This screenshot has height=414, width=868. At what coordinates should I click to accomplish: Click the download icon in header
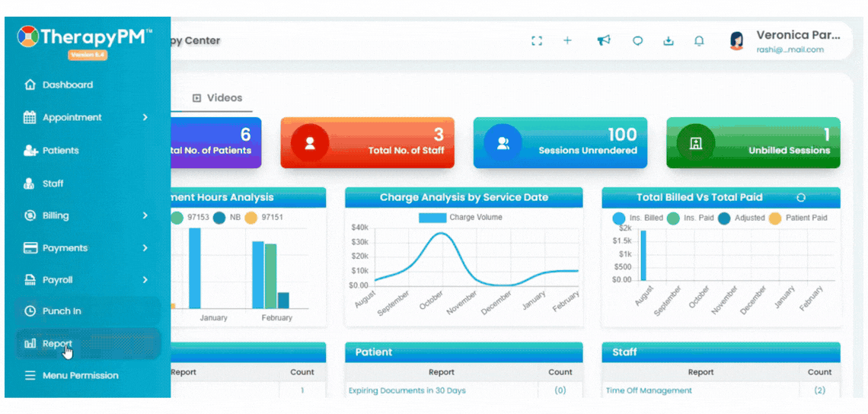click(669, 41)
